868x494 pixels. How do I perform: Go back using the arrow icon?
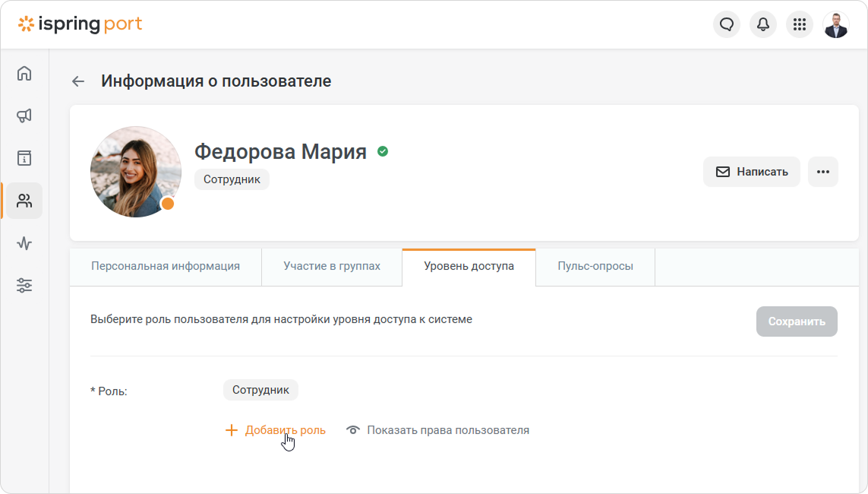(78, 81)
